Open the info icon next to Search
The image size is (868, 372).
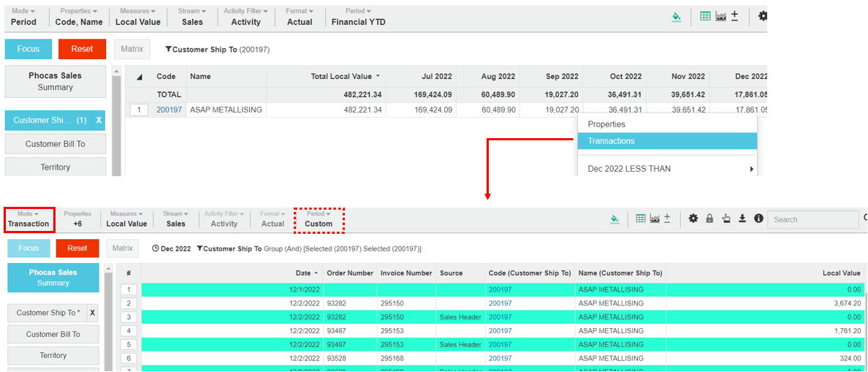tap(758, 219)
